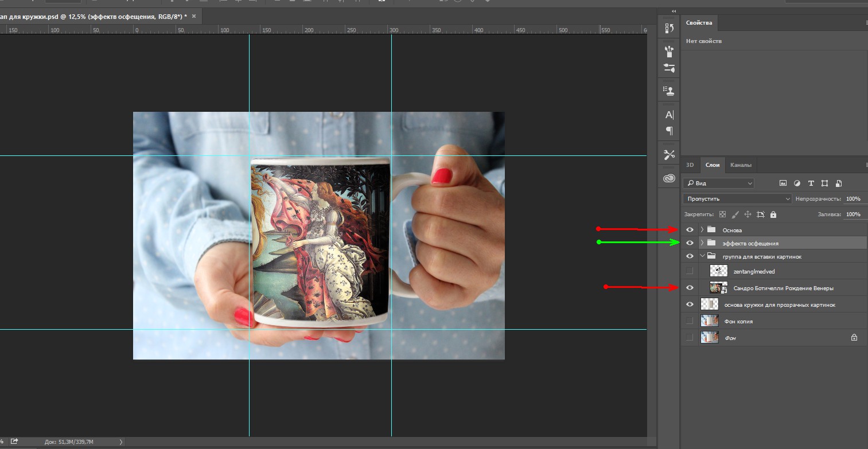868x449 pixels.
Task: Open the Creative Cloud Libraries panel icon
Action: tap(669, 178)
